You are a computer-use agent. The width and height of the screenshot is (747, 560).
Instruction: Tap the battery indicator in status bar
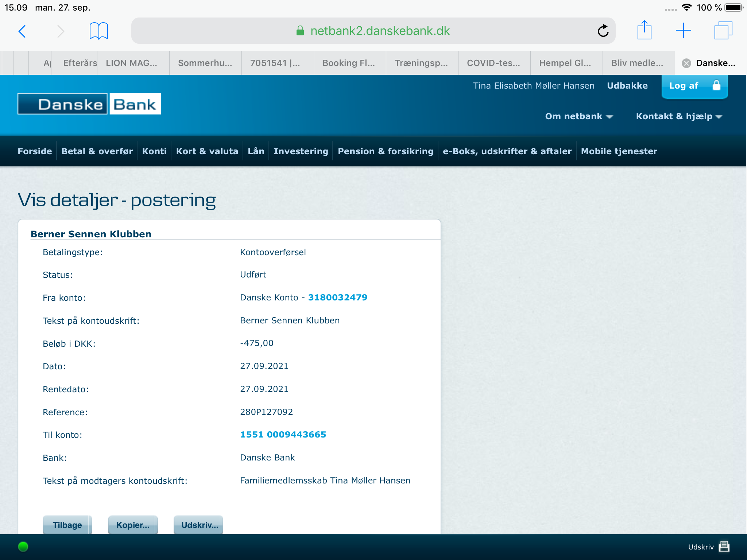point(734,8)
